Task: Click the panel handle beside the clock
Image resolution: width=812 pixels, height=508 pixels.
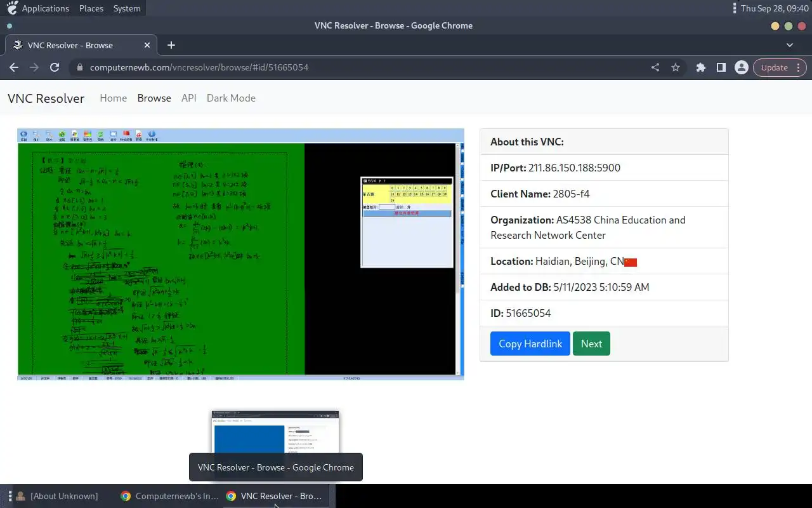Action: pyautogui.click(x=735, y=8)
